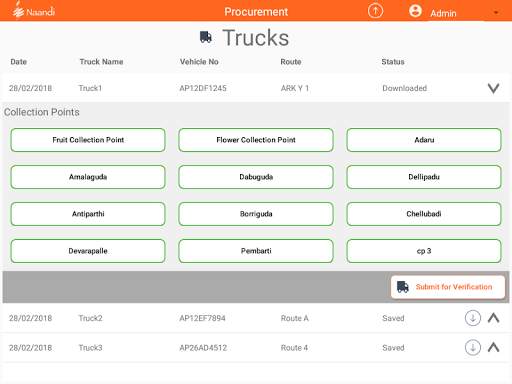The height and width of the screenshot is (384, 512).
Task: Download Truck3 data with the arrow icon
Action: (x=473, y=347)
